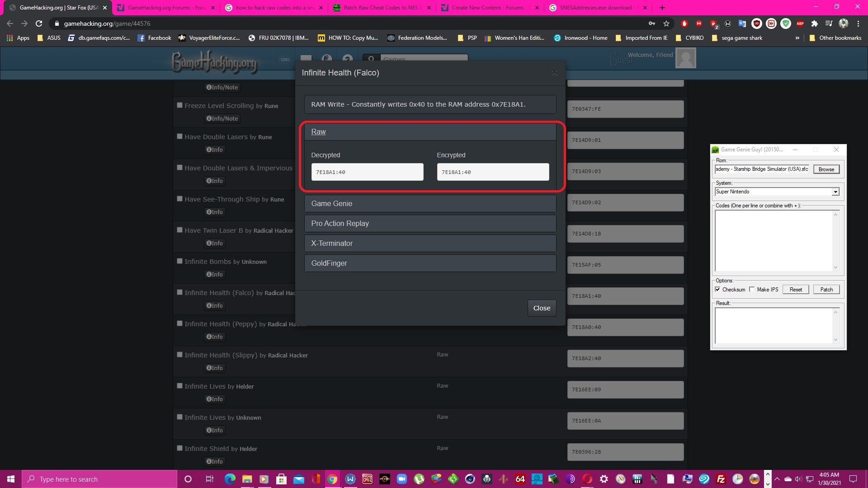Image resolution: width=868 pixels, height=488 pixels.
Task: Reload the gamehacking.org page
Action: 39,23
